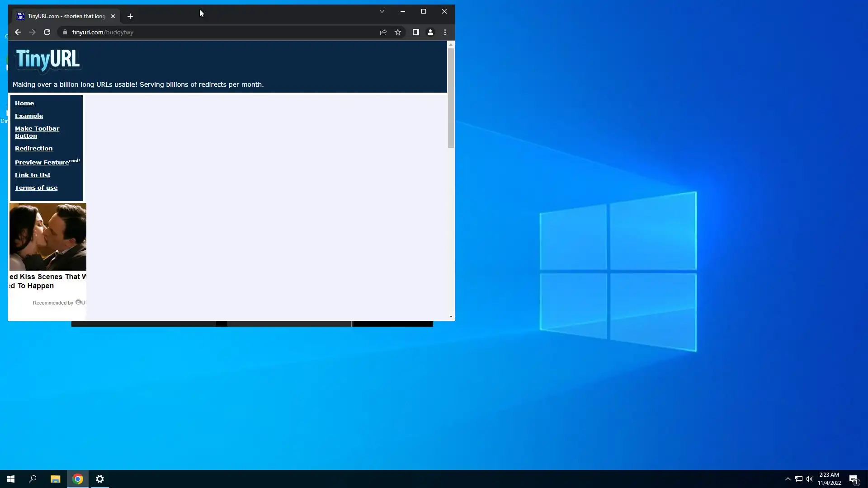Open Settings from the taskbar
The image size is (868, 488).
point(100,479)
